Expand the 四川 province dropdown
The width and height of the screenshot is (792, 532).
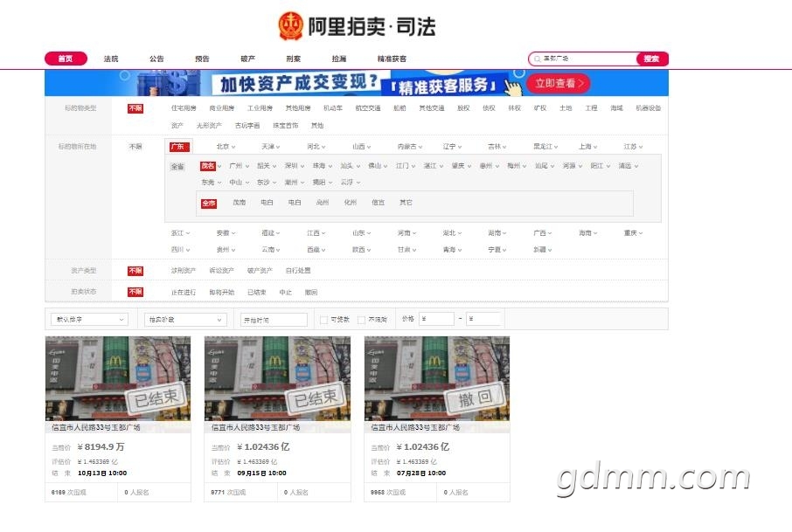[180, 249]
